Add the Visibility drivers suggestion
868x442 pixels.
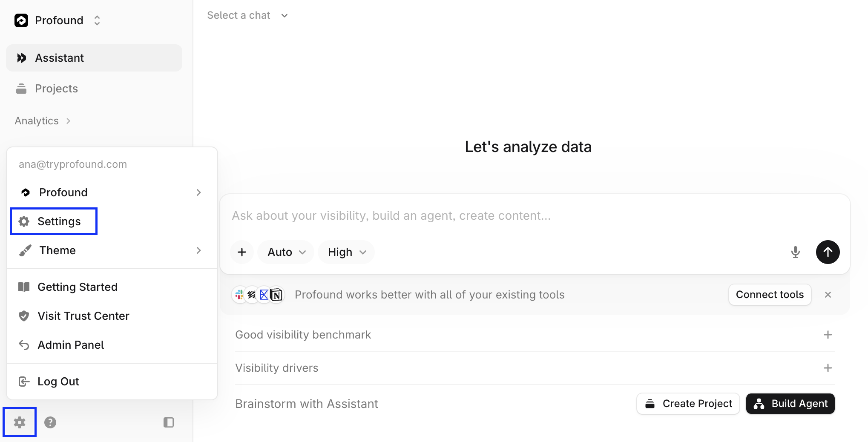828,368
